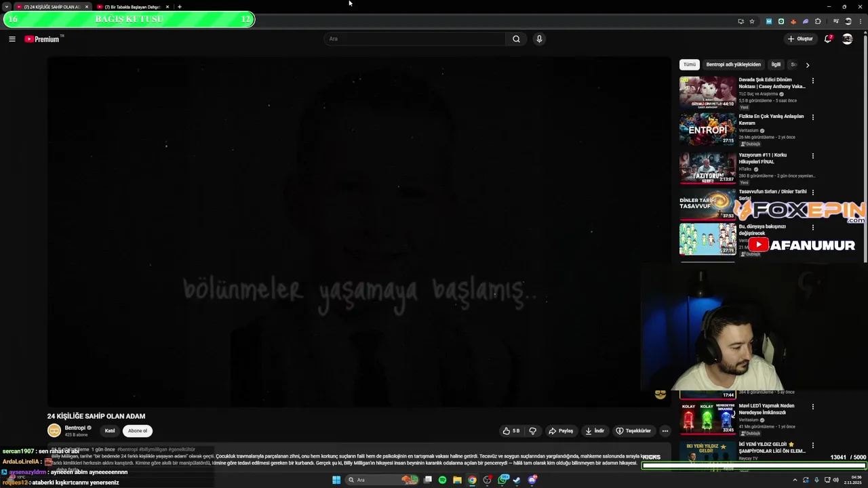Open the Bentropi channel name link

pos(75,428)
